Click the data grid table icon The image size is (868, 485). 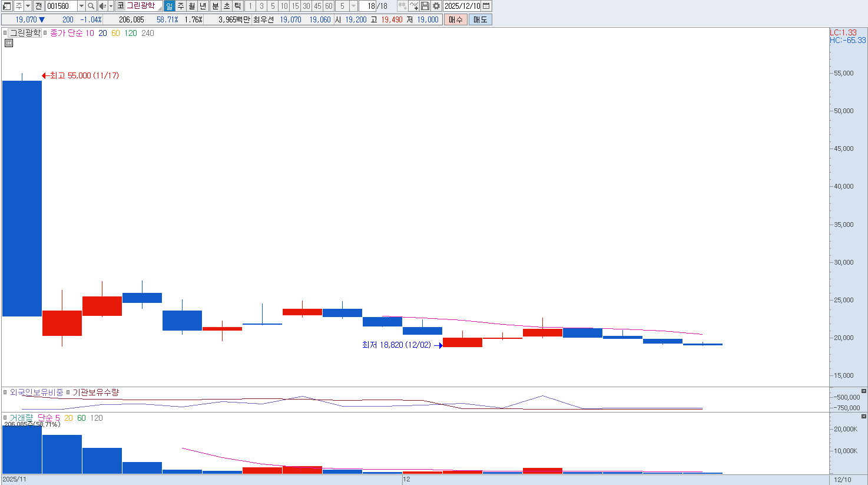9,43
